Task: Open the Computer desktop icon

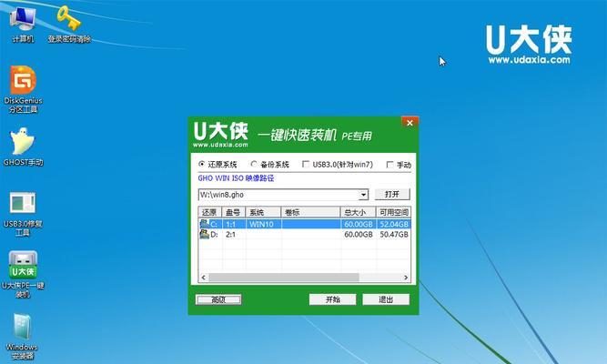Action: click(x=23, y=23)
